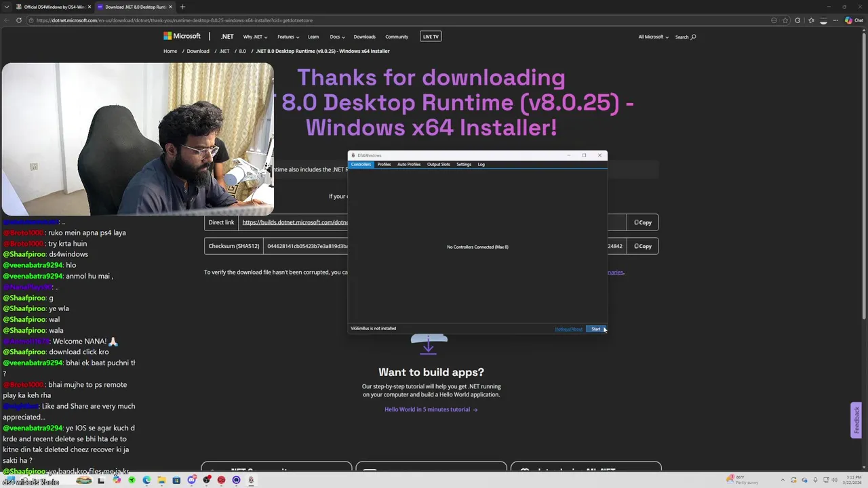Go to Home breadcrumb
The width and height of the screenshot is (868, 488).
170,51
